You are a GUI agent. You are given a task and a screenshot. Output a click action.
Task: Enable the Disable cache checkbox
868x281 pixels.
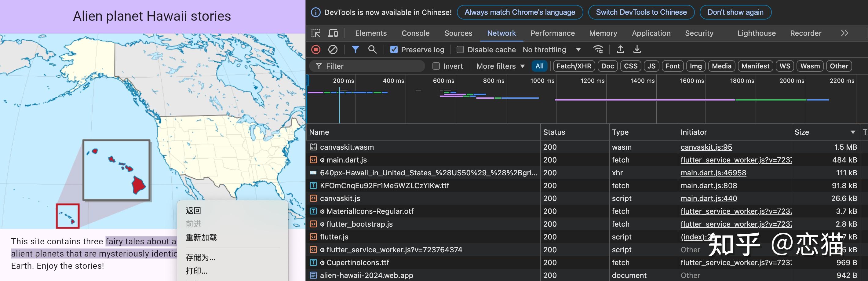coord(460,50)
